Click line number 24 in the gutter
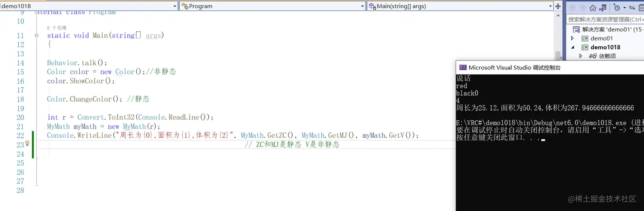 pyautogui.click(x=20, y=154)
